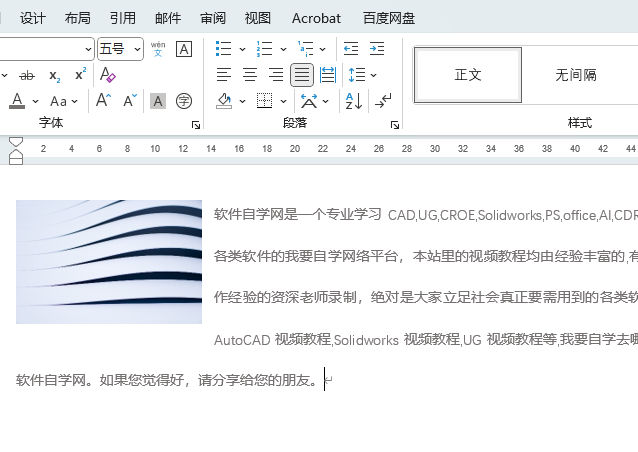The image size is (638, 452).
Task: Increase font size with grow icon
Action: tap(103, 100)
